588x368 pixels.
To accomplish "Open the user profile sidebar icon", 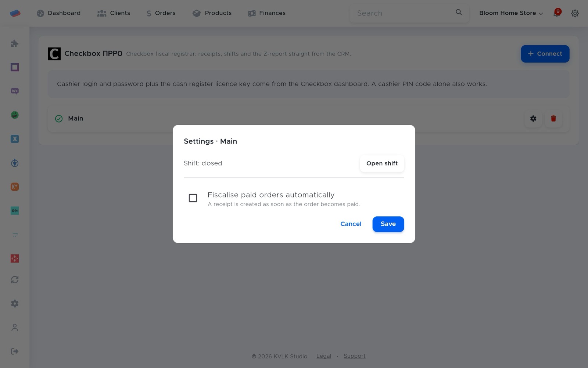I will (x=15, y=328).
